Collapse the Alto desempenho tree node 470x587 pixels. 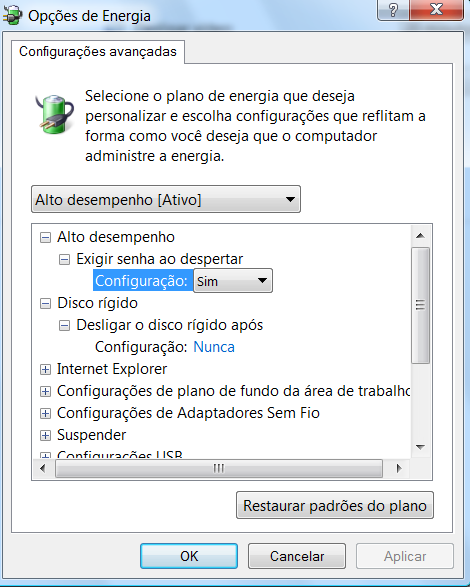45,237
